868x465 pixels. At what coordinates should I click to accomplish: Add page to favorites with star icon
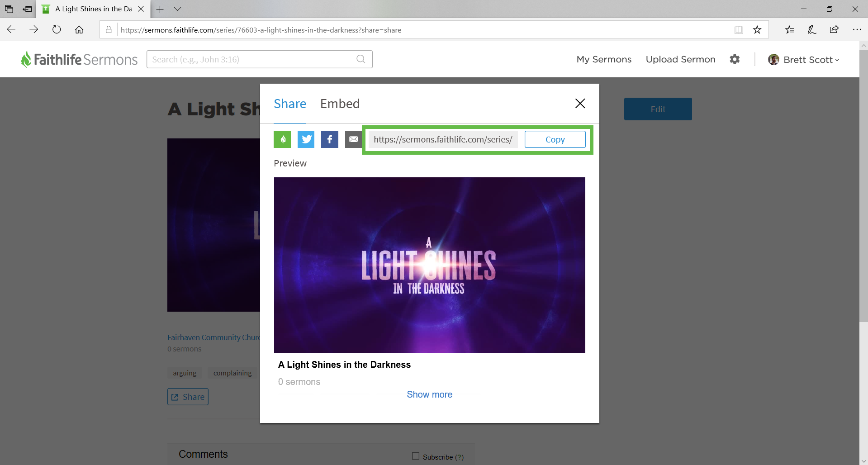point(757,30)
